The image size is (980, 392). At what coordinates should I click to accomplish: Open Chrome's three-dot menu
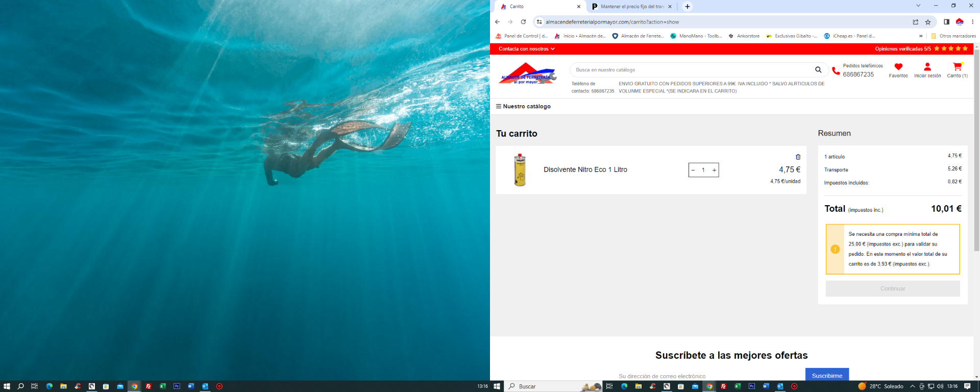972,22
